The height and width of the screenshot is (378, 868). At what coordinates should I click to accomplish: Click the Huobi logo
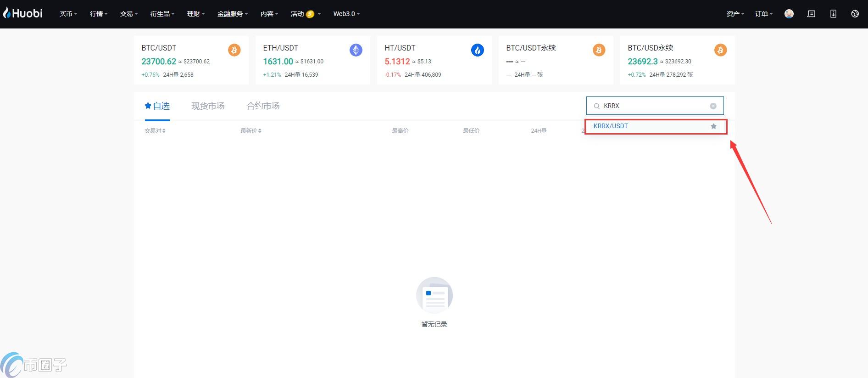point(23,13)
